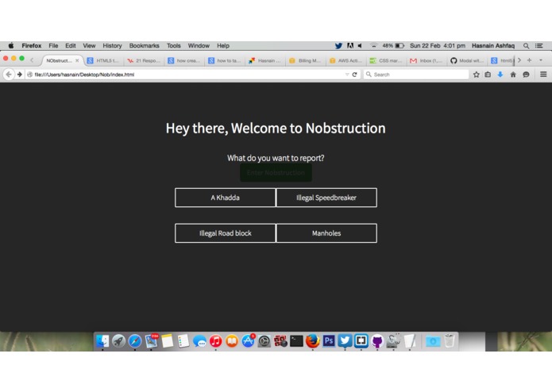
Task: Open the Wi-Fi status menu
Action: 373,46
